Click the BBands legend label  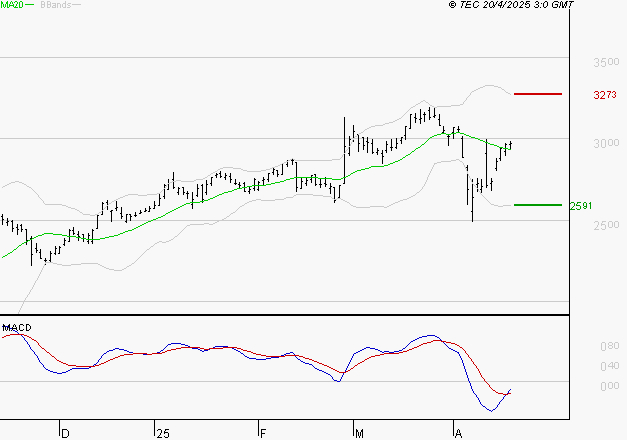pyautogui.click(x=56, y=5)
